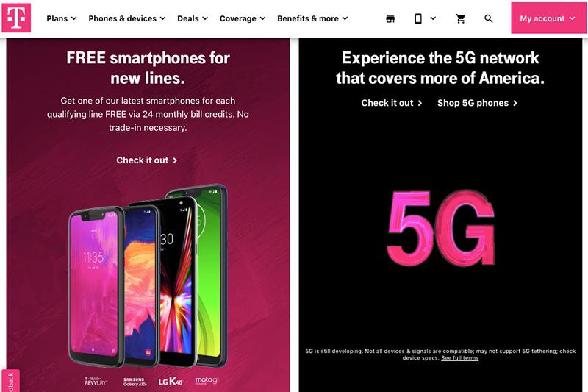Click the search magnifier icon
588x392 pixels.
(488, 18)
